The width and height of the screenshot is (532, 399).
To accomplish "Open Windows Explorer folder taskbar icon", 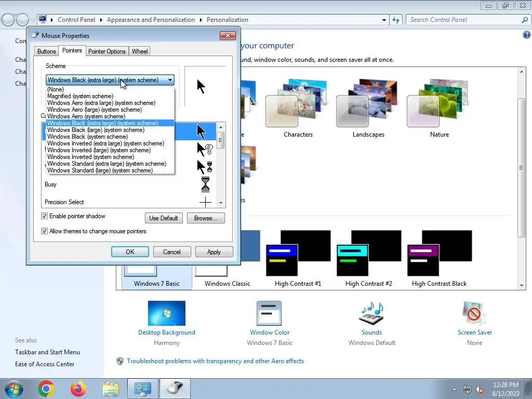I will (111, 389).
